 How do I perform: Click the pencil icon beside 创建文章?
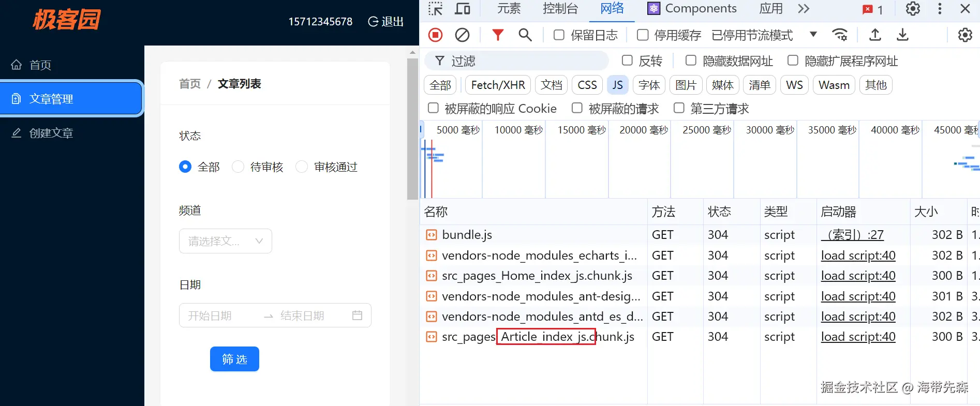[x=17, y=133]
